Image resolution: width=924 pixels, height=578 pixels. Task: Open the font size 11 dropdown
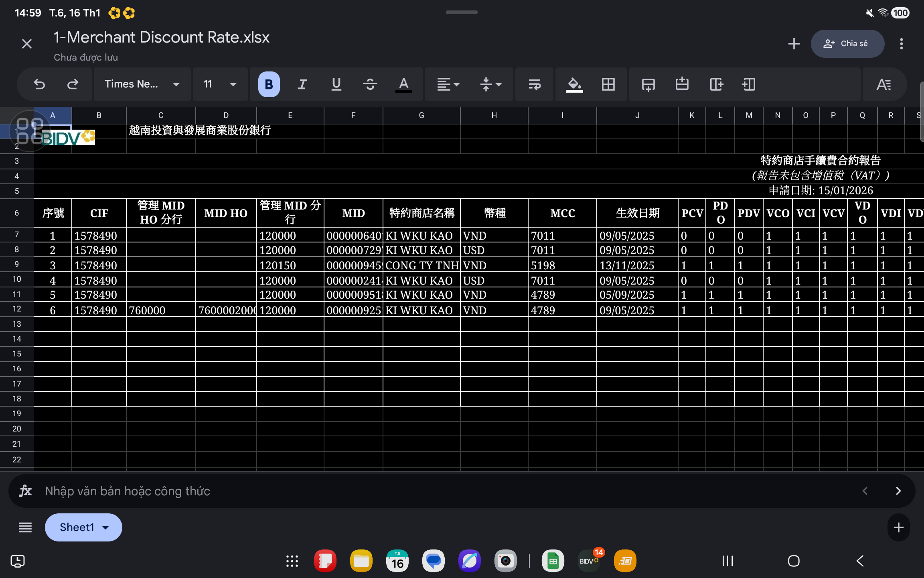click(220, 84)
